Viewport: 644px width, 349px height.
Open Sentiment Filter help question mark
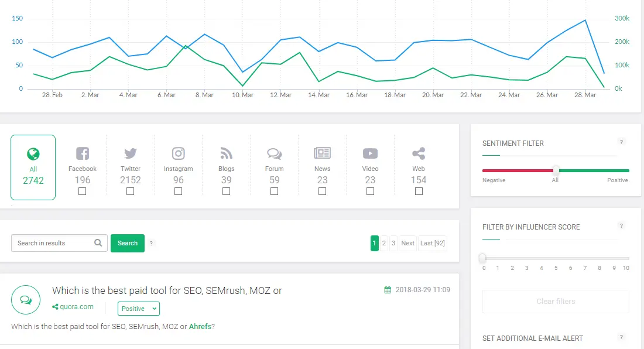coord(621,142)
